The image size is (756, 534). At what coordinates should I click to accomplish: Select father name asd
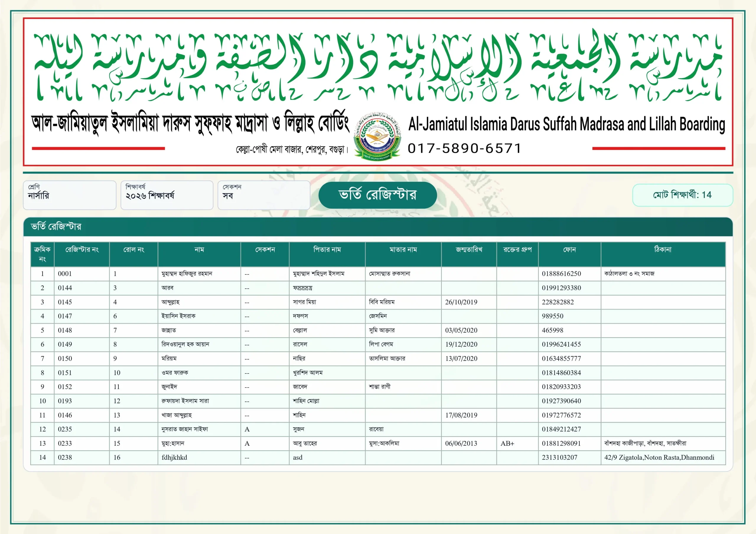pyautogui.click(x=298, y=458)
